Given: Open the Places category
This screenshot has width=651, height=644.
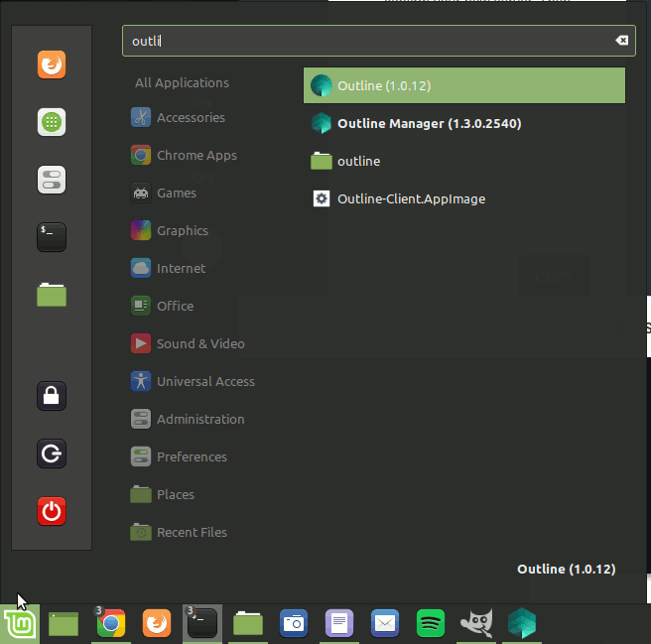Looking at the screenshot, I should [163, 495].
